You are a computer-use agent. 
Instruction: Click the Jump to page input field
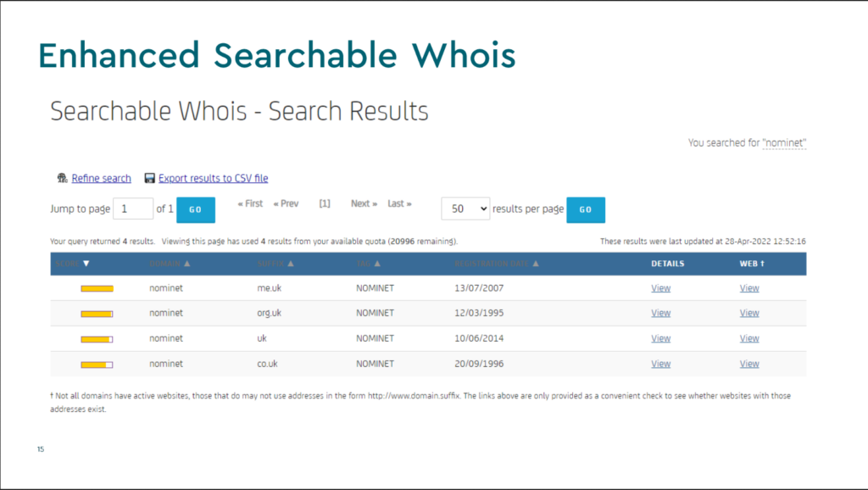(132, 209)
